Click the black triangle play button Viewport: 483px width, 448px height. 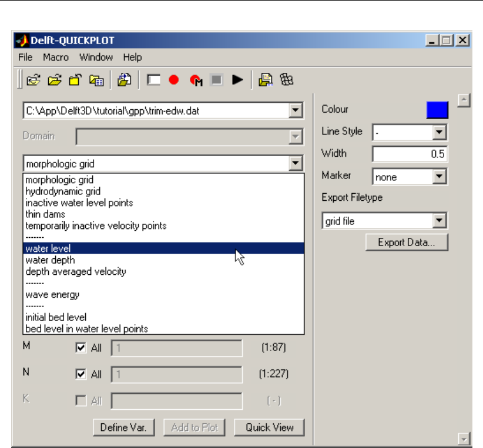coord(237,80)
